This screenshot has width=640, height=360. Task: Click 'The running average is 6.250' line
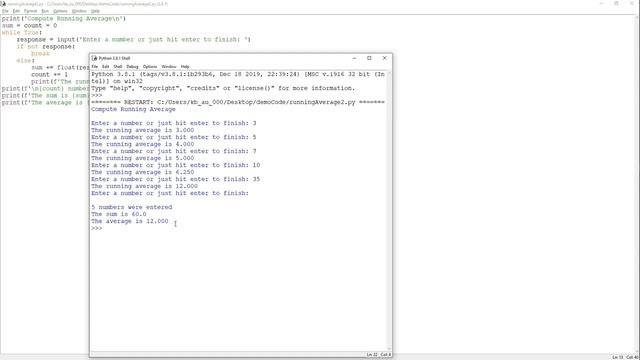tap(142, 172)
